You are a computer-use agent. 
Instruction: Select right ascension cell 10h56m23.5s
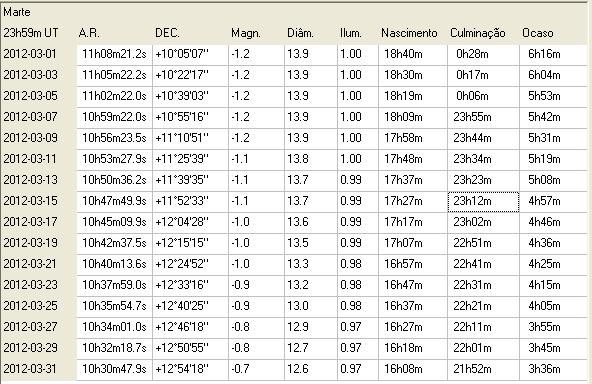coord(115,138)
